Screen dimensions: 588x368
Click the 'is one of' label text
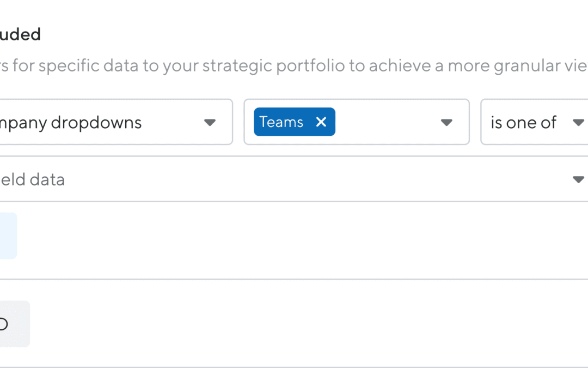pyautogui.click(x=523, y=123)
